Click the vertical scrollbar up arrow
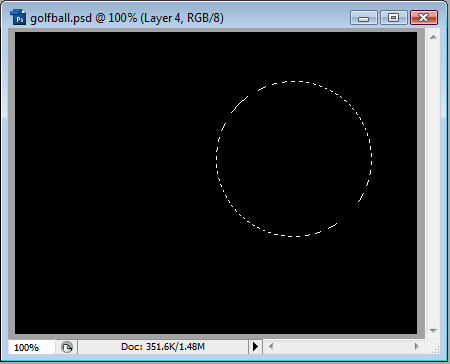 coord(433,37)
